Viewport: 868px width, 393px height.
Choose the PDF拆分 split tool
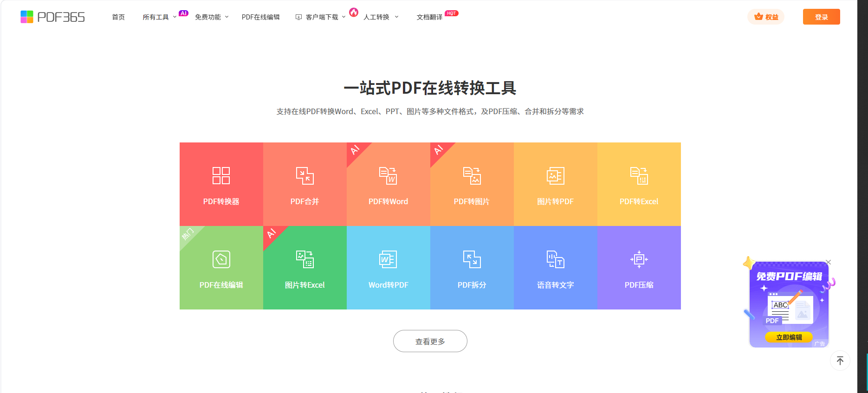coord(472,268)
